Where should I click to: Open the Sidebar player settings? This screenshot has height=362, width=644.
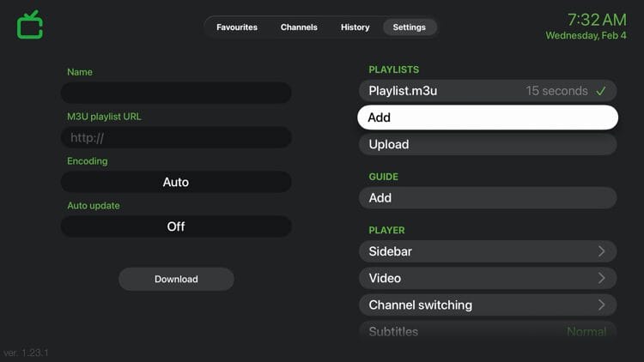pyautogui.click(x=488, y=251)
